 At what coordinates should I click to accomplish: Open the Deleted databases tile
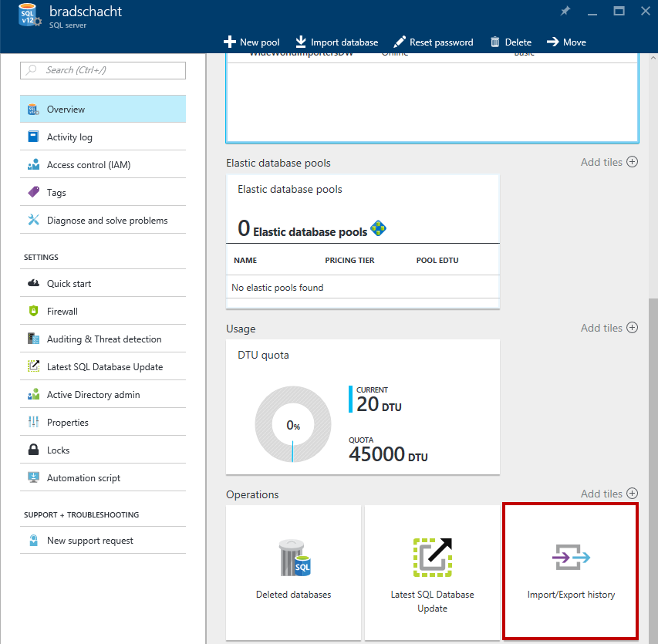293,573
